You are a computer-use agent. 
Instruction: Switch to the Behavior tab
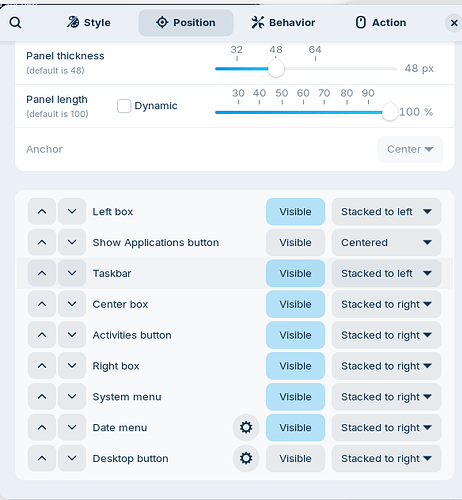(283, 23)
